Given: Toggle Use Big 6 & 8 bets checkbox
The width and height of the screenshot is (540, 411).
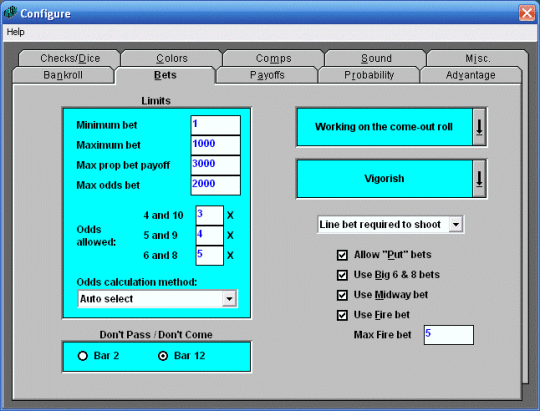Looking at the screenshot, I should [342, 275].
